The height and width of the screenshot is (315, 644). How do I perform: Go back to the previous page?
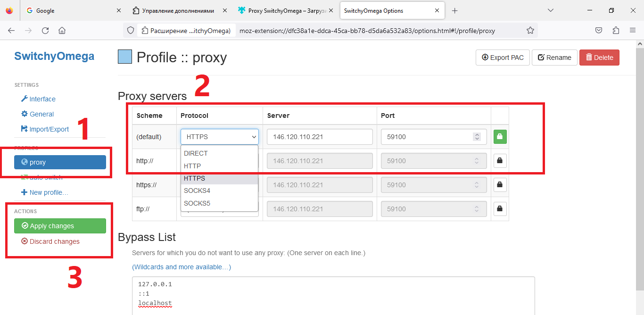pyautogui.click(x=11, y=31)
